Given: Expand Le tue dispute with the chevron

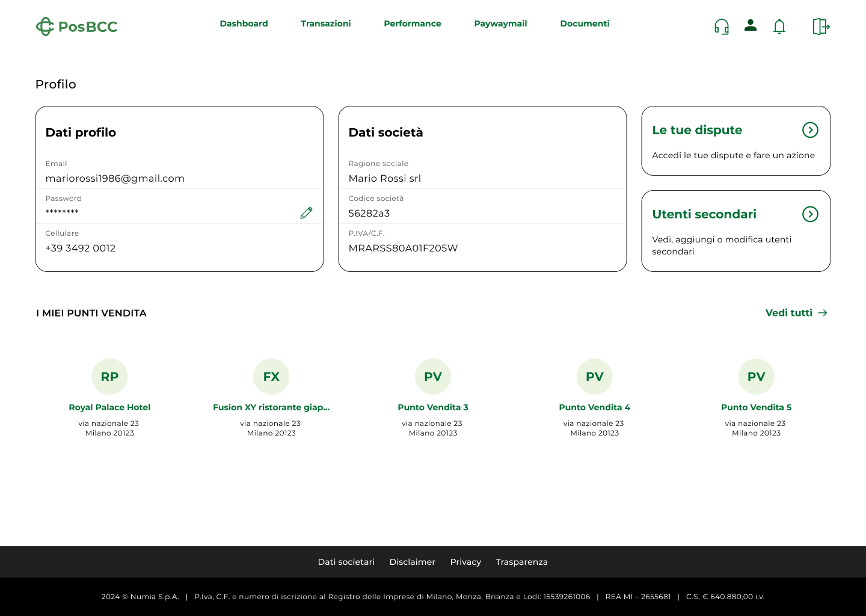Looking at the screenshot, I should pos(810,130).
